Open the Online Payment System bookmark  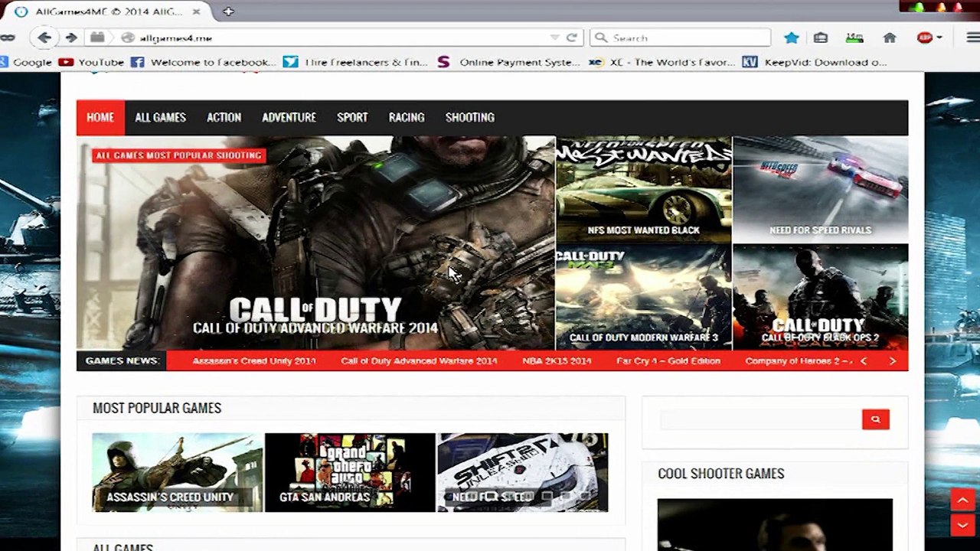508,62
